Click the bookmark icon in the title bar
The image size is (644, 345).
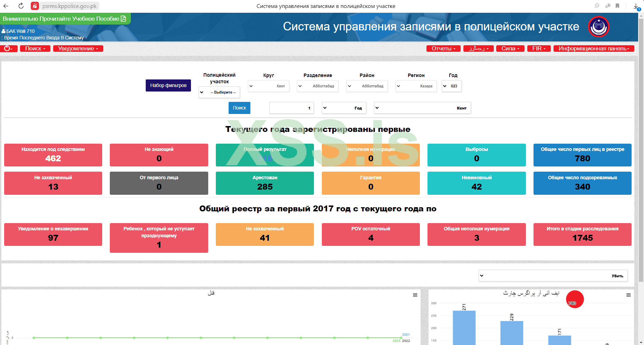click(x=617, y=6)
